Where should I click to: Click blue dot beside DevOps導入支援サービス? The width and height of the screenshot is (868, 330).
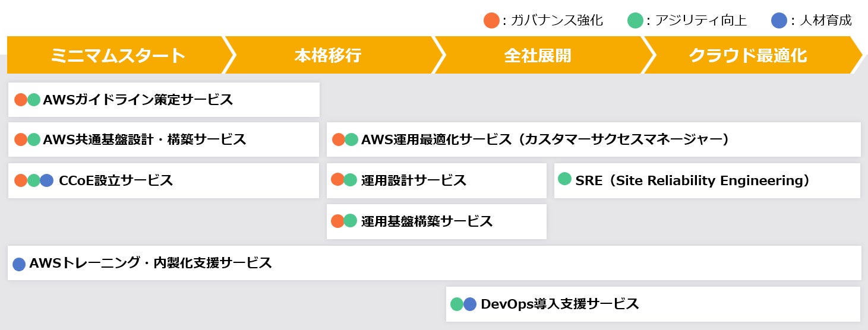tap(470, 304)
